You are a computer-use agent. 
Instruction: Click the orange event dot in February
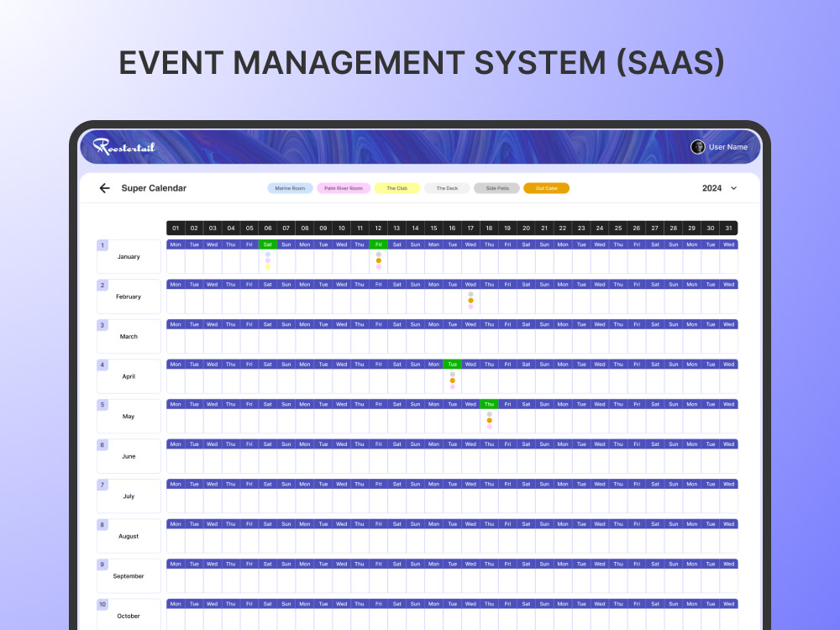pos(471,301)
